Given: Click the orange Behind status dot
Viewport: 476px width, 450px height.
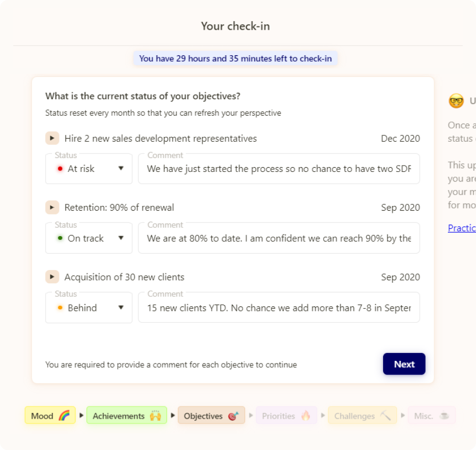Looking at the screenshot, I should point(60,308).
